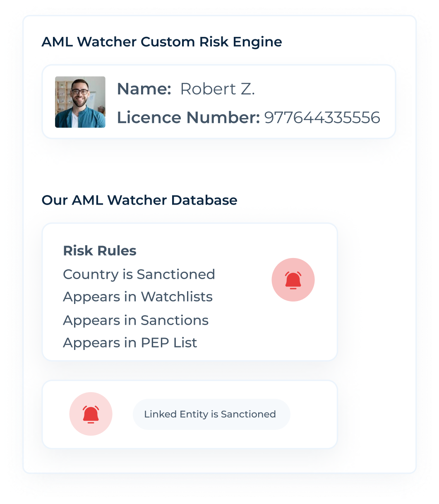Click the AML Watcher Custom Risk Engine title

click(161, 42)
